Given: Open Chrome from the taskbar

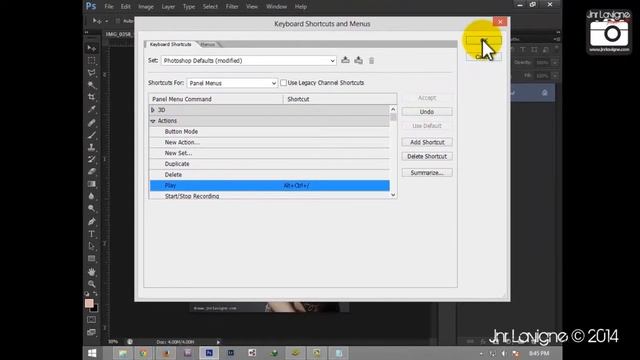Looking at the screenshot, I should (144, 353).
